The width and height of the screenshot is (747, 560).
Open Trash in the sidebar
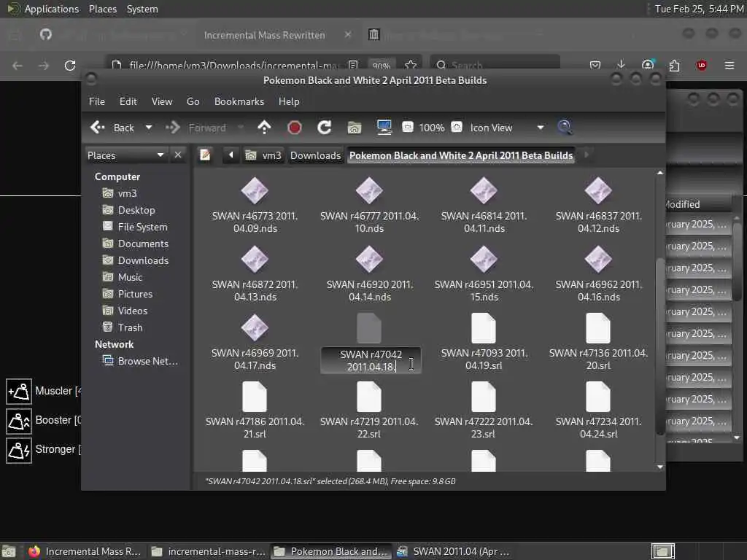(x=130, y=327)
